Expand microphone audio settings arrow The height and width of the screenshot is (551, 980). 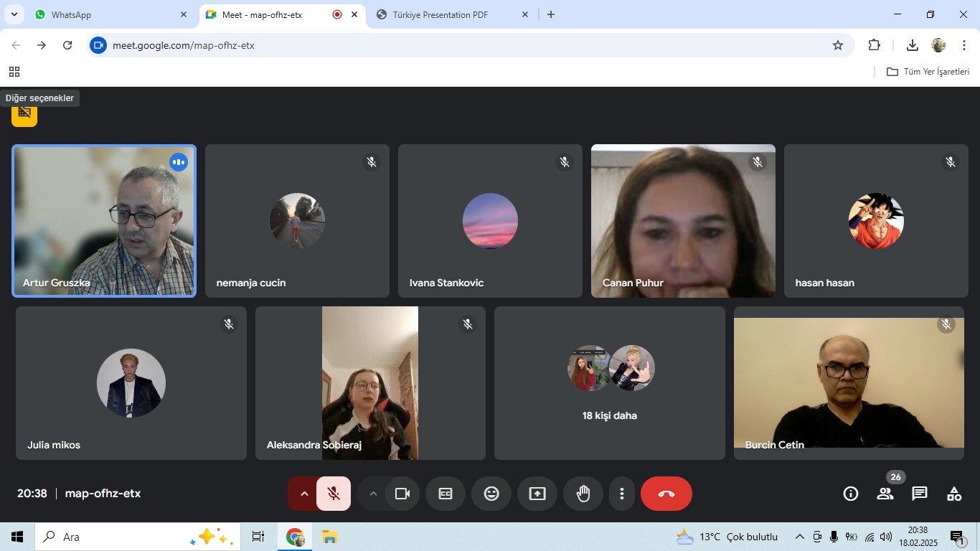pyautogui.click(x=303, y=494)
